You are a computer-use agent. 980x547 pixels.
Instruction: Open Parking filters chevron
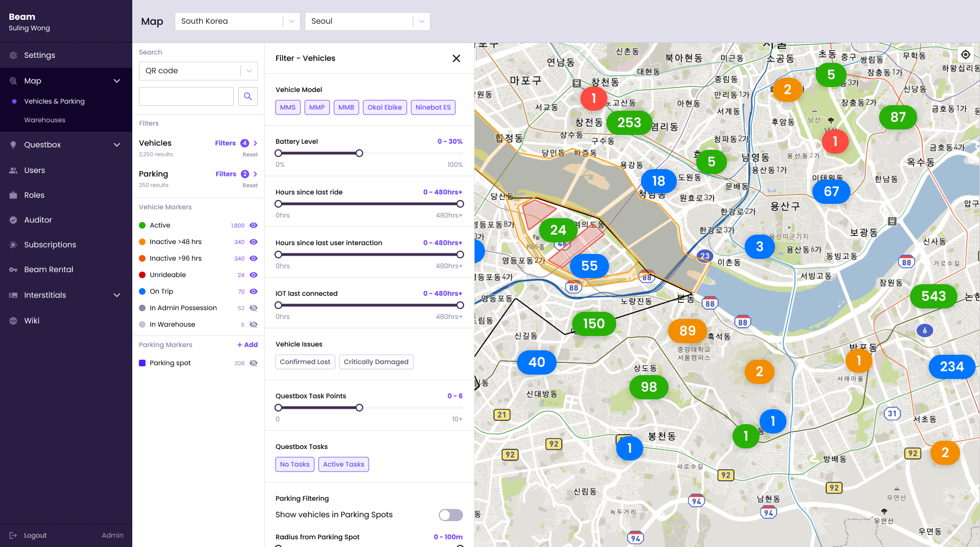pos(255,174)
